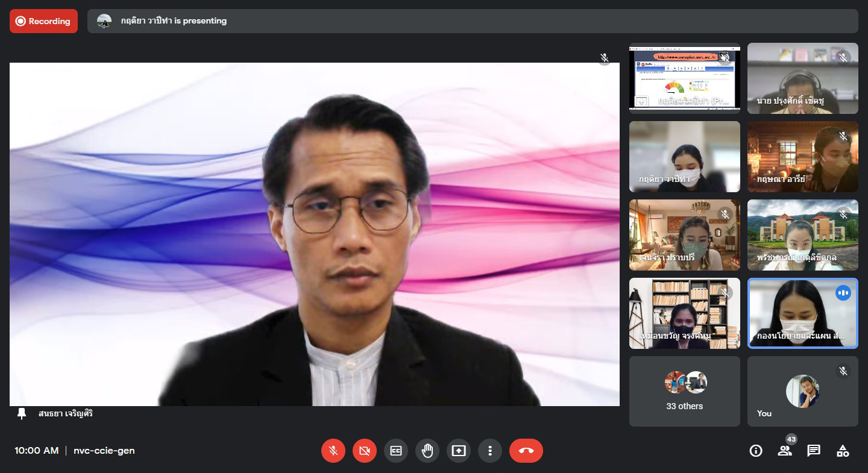This screenshot has width=868, height=473.
Task: Expand the 33 others tile
Action: (x=684, y=392)
